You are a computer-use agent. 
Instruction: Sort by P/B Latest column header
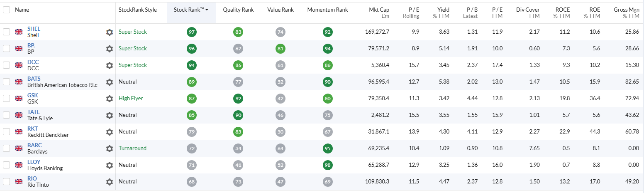pyautogui.click(x=470, y=13)
